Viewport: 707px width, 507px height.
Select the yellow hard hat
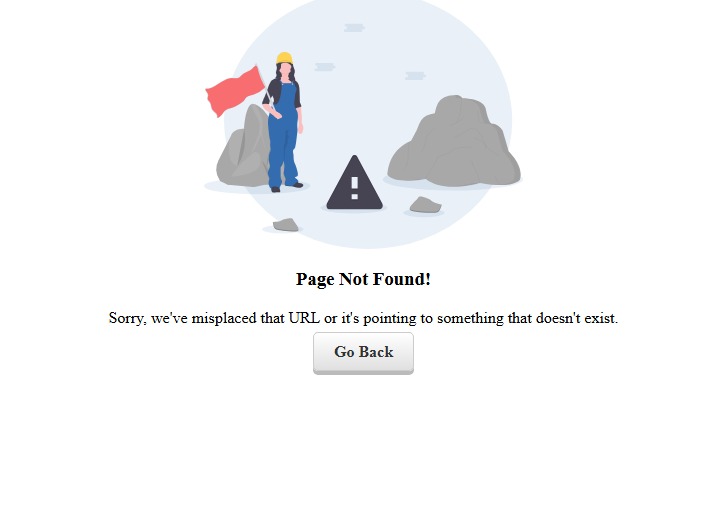[285, 58]
